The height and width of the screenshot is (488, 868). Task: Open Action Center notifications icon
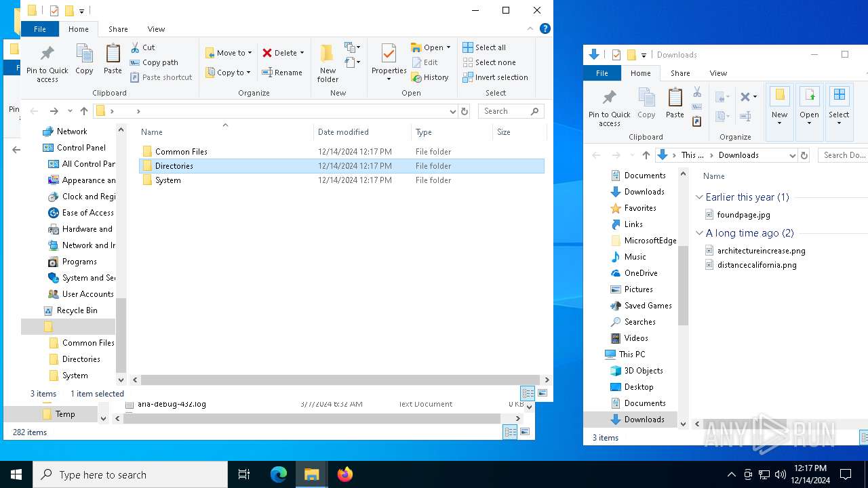pyautogui.click(x=846, y=474)
